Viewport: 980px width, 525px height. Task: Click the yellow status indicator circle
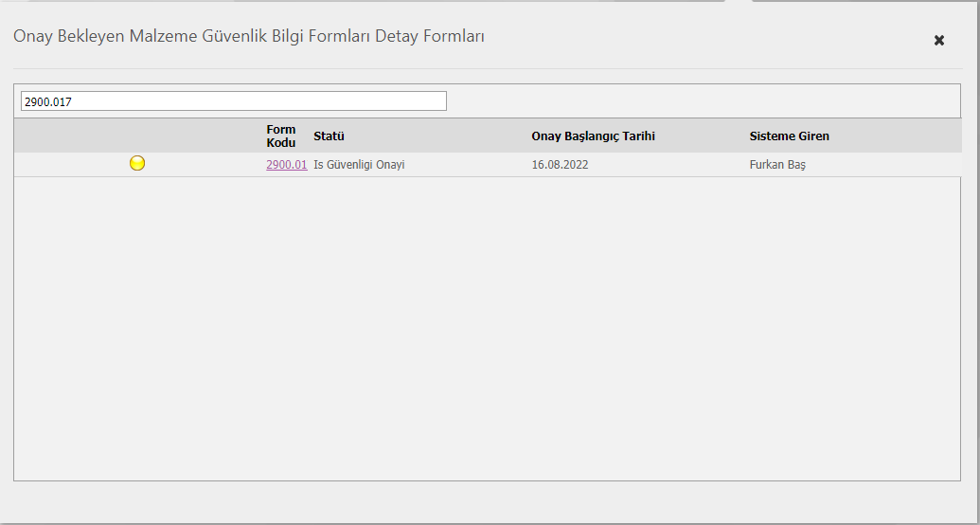(x=137, y=164)
